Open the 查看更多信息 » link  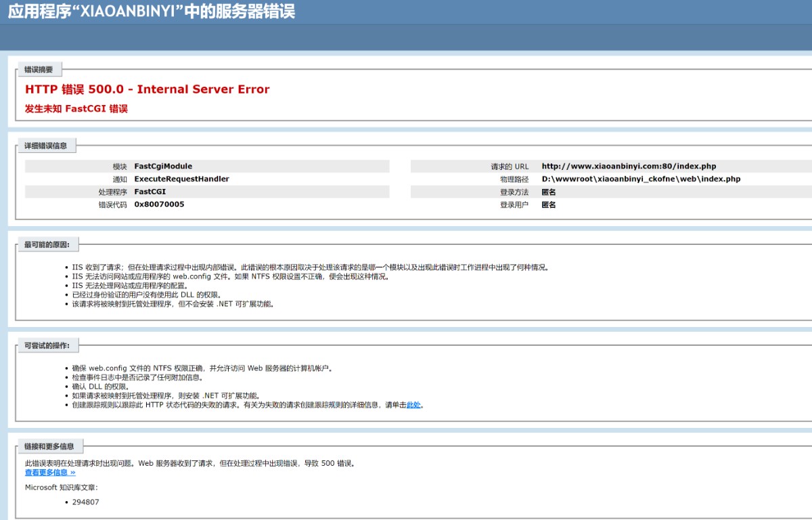tap(50, 473)
